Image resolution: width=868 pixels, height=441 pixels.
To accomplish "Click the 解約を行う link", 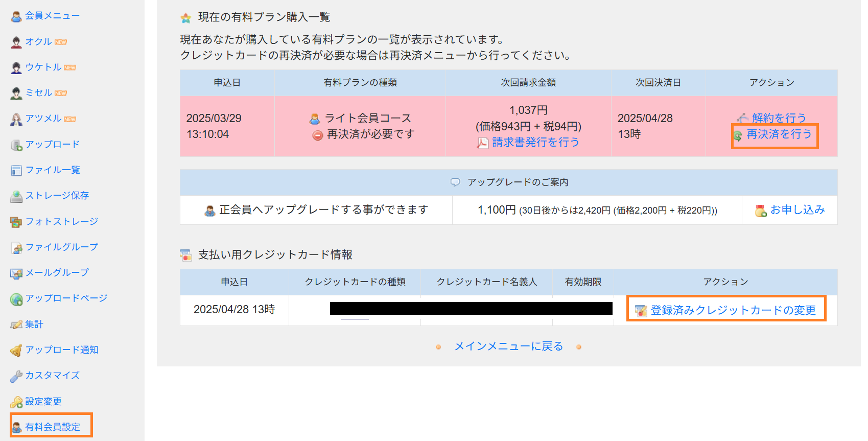I will [x=779, y=118].
